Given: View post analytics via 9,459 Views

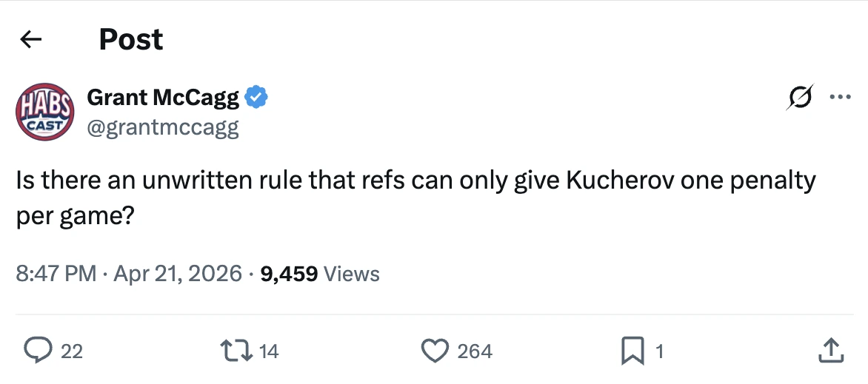Looking at the screenshot, I should 320,274.
